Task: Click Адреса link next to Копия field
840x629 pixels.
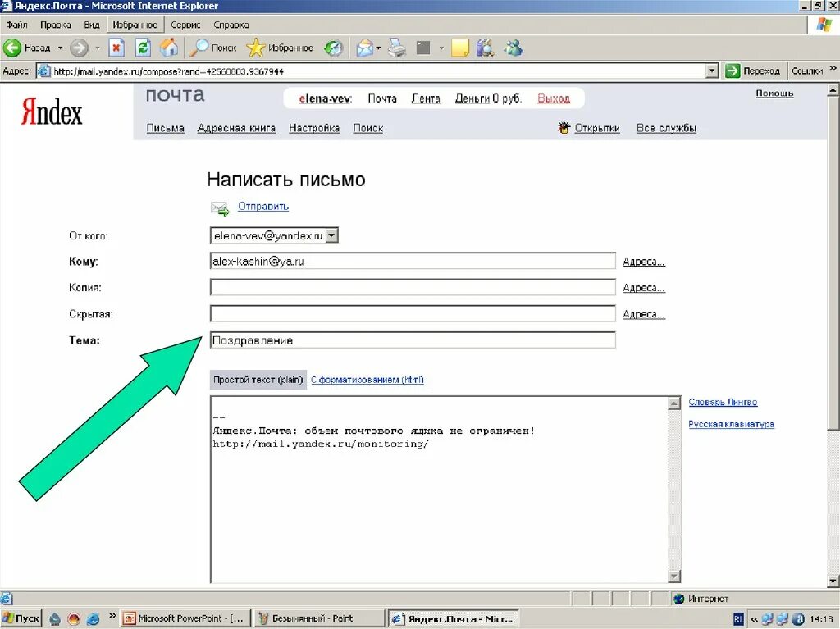Action: [644, 288]
